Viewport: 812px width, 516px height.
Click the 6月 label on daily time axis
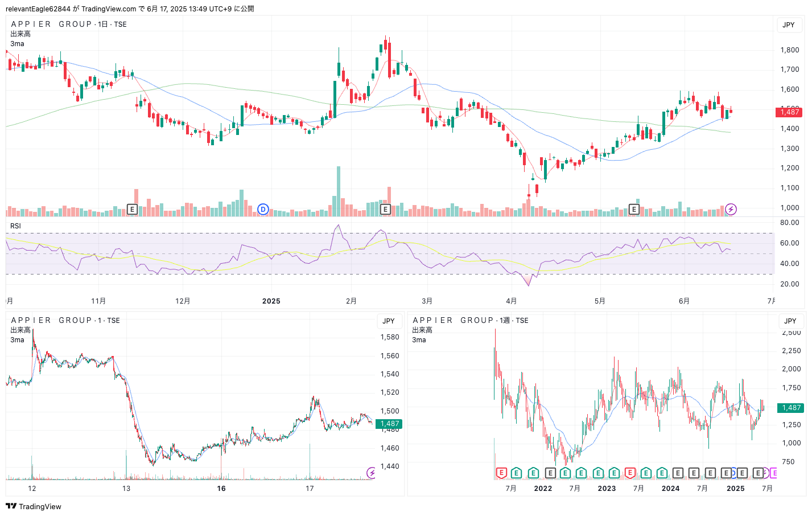[x=684, y=301]
